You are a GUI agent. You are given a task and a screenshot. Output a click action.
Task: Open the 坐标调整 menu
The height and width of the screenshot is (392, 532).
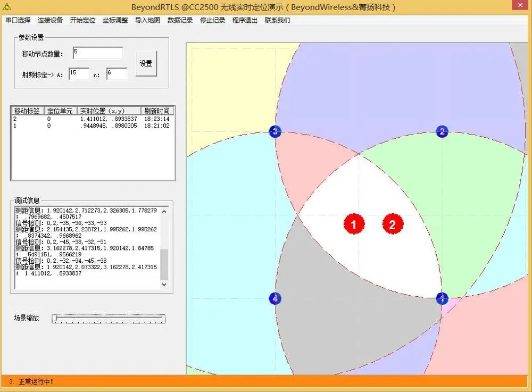coord(115,20)
